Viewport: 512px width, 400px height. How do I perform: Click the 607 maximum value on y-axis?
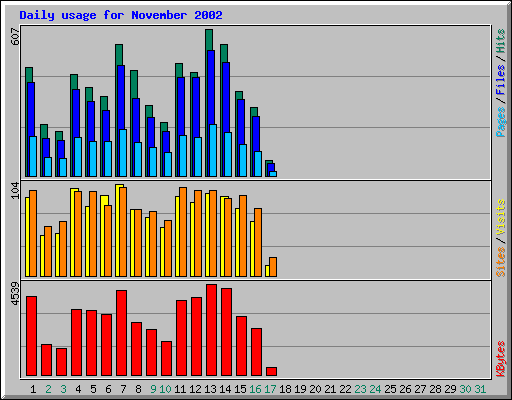coord(15,37)
